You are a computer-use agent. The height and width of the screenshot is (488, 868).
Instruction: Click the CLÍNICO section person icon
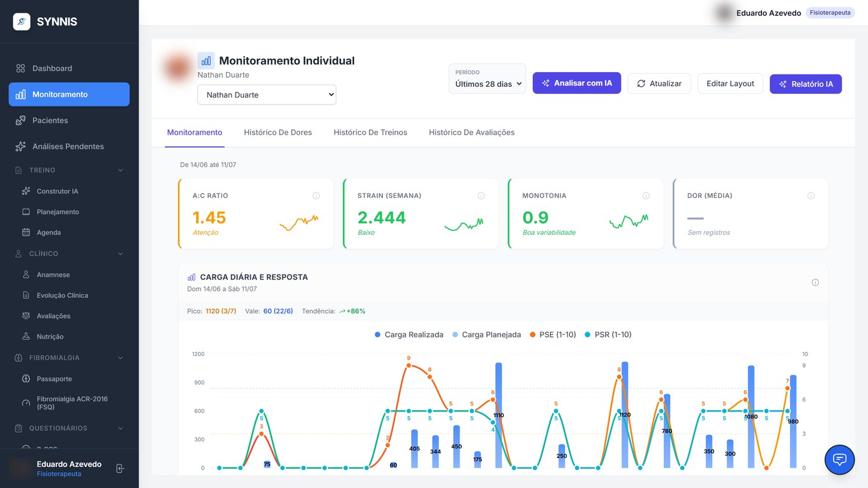click(x=19, y=254)
